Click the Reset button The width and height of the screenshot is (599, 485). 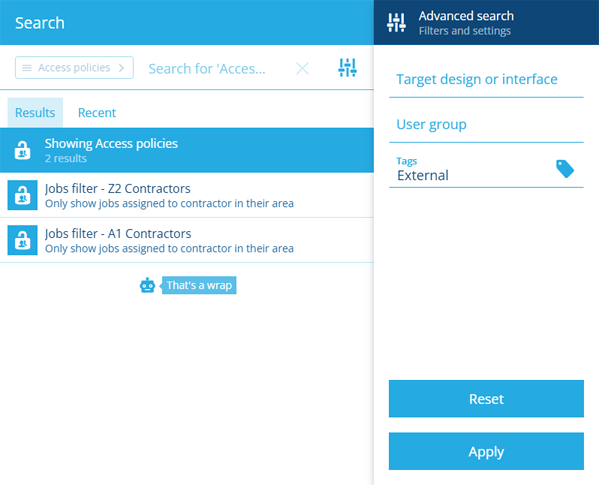(486, 399)
